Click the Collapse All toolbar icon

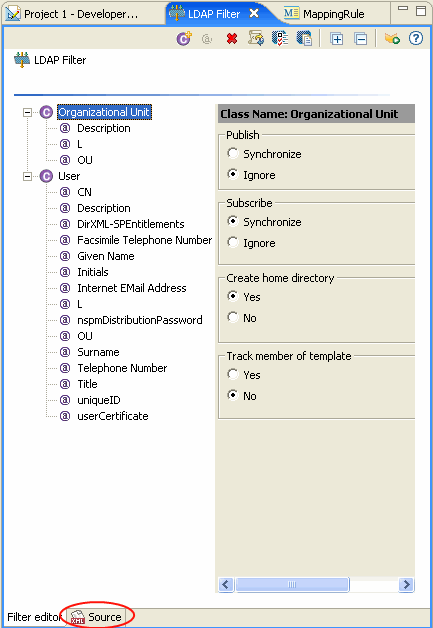361,39
